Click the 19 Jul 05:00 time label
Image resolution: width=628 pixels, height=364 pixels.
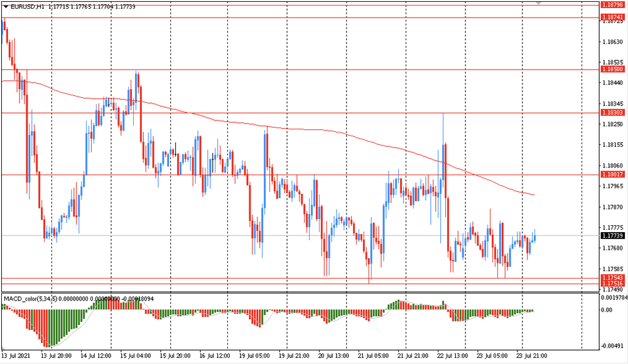tap(254, 356)
